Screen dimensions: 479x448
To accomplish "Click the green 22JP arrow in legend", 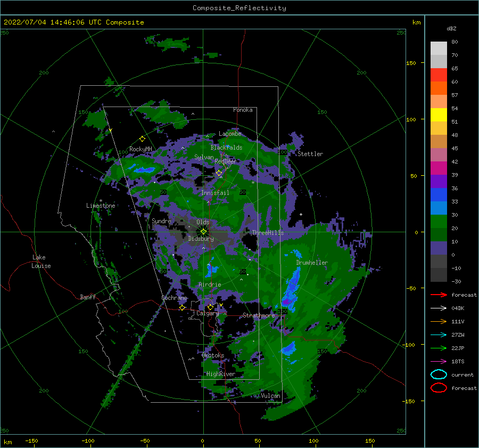I will [x=439, y=348].
